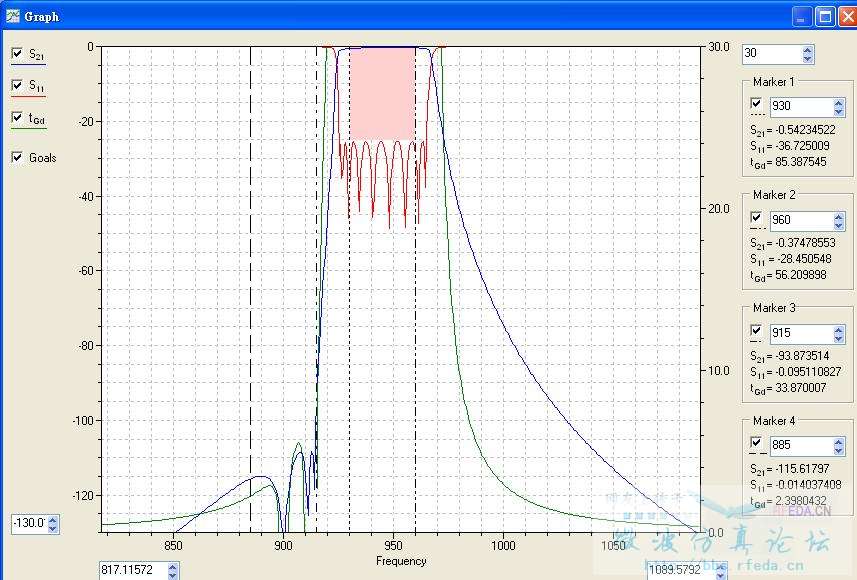Increase the 817.11572 start frequency spinner
857x580 pixels.
pyautogui.click(x=173, y=566)
